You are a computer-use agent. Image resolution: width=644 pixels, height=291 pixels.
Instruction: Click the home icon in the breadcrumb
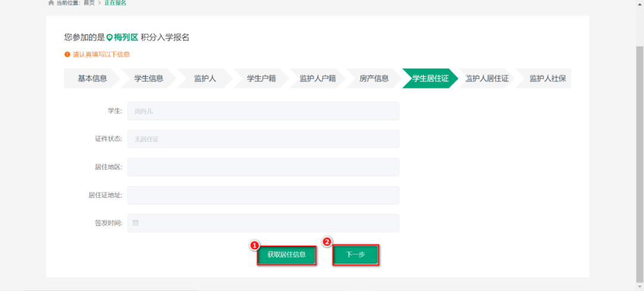[x=51, y=3]
